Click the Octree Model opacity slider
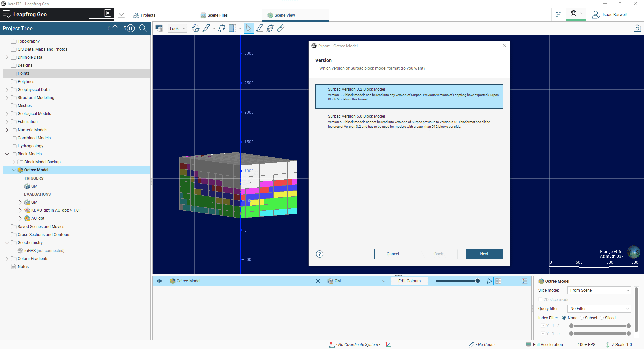This screenshot has height=349, width=644. click(x=458, y=281)
